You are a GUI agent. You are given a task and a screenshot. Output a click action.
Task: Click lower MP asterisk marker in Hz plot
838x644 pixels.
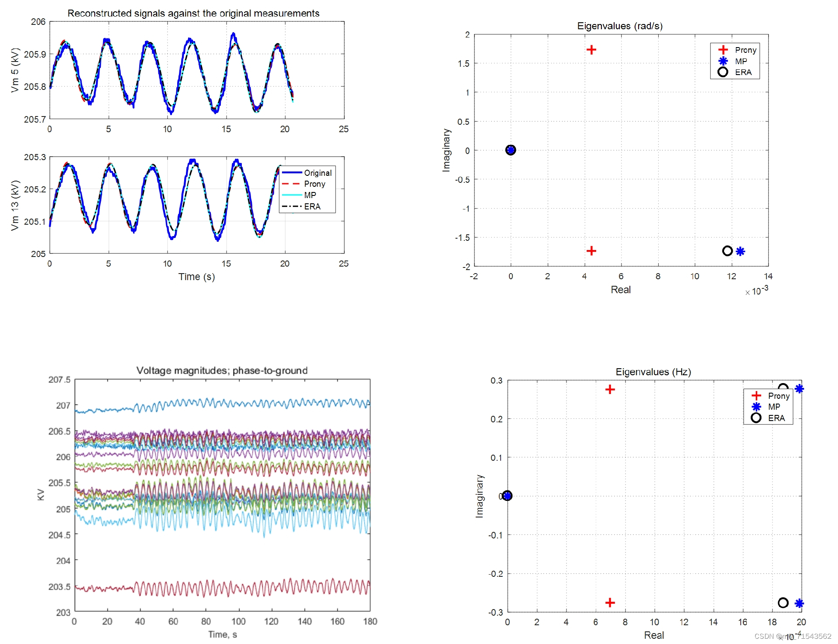(799, 603)
